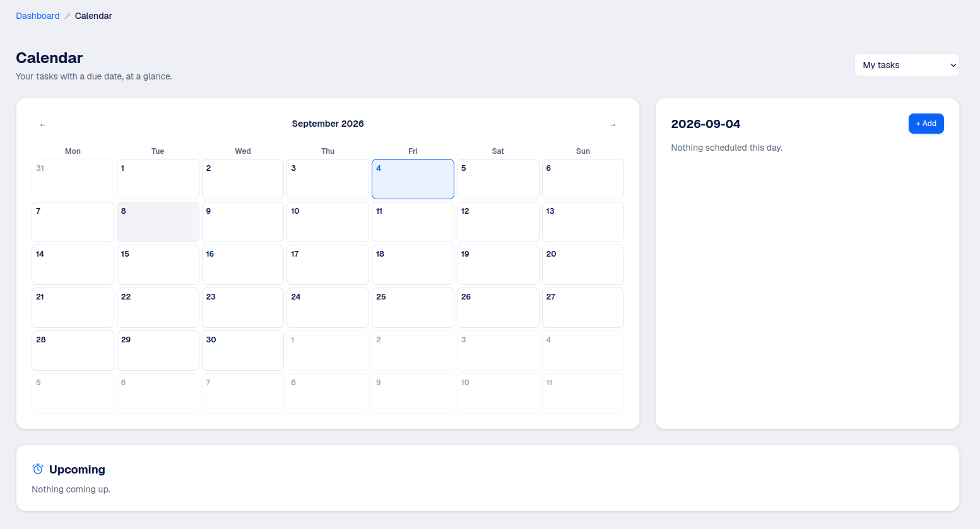The width and height of the screenshot is (980, 529).
Task: Click the Wed weekday column header
Action: [x=243, y=151]
